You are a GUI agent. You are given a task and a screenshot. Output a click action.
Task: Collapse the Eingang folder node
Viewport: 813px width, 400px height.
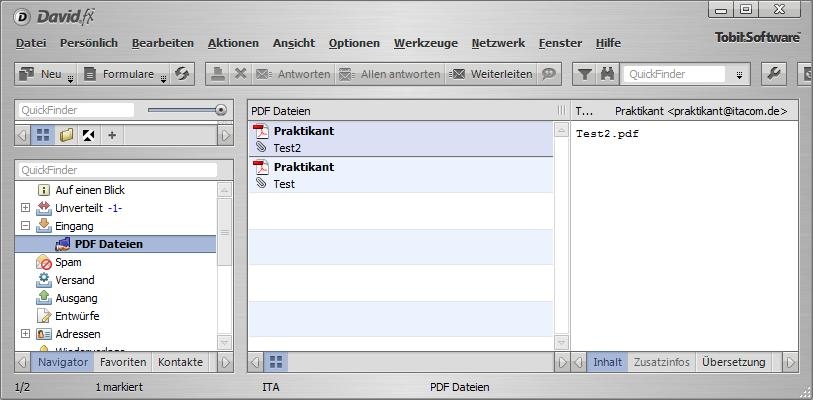pyautogui.click(x=25, y=226)
